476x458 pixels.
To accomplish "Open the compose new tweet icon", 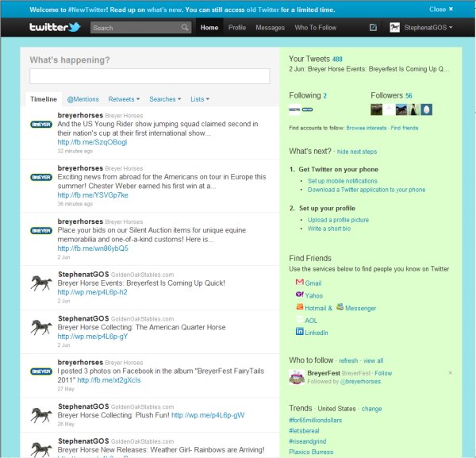I will 373,28.
